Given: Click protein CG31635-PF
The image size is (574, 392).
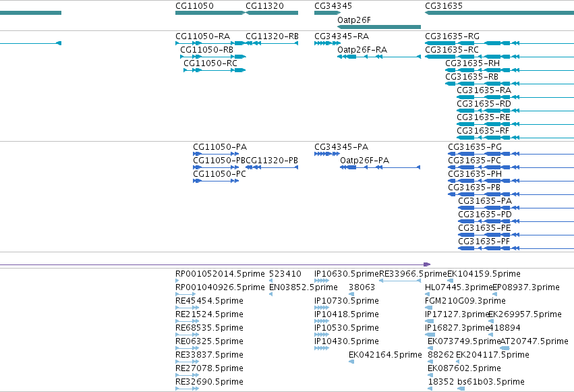Looking at the screenshot, I should click(x=516, y=248).
